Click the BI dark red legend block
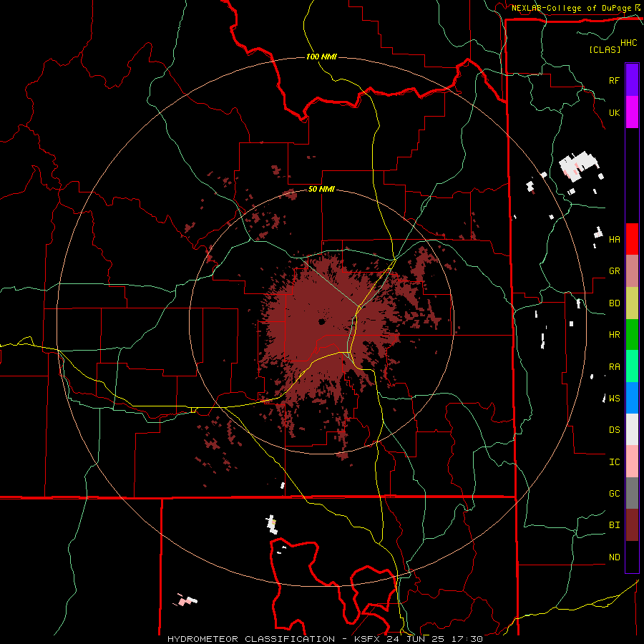Image resolution: width=644 pixels, height=644 pixels. 632,525
